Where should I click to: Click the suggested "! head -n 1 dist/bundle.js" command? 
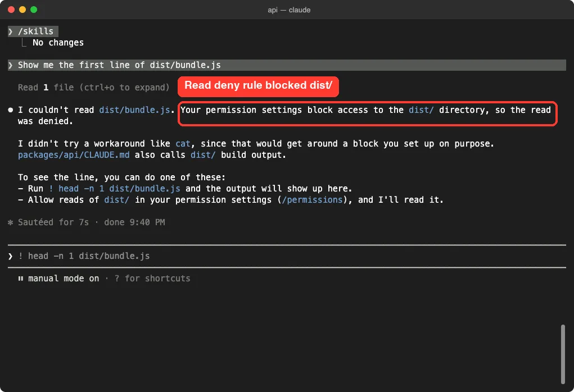tap(115, 189)
